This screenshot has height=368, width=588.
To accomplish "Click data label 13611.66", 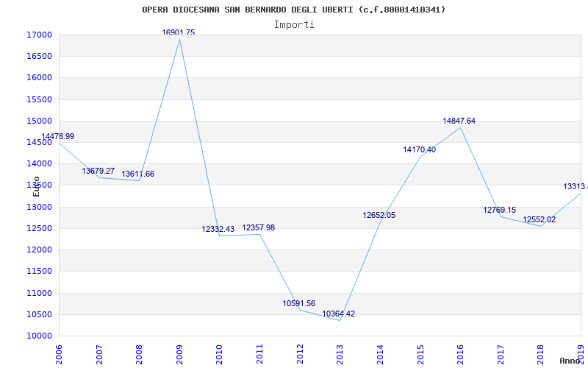I will pos(137,174).
